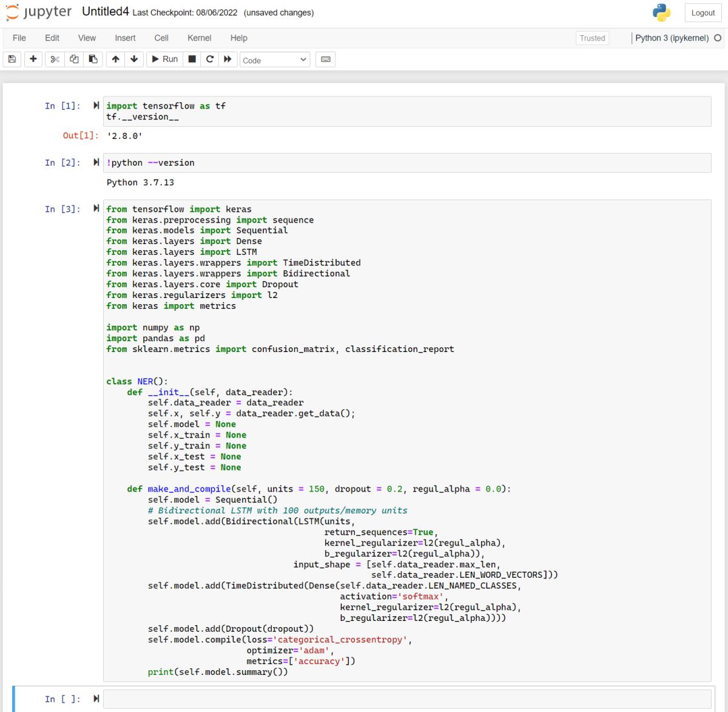
Task: Open the Edit menu
Action: click(x=52, y=38)
